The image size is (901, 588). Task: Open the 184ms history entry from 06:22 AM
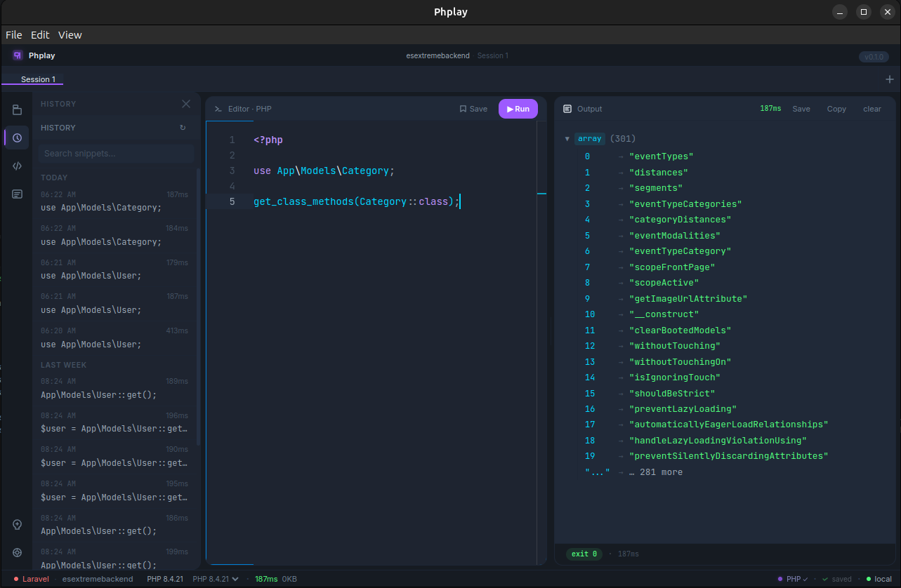(114, 235)
